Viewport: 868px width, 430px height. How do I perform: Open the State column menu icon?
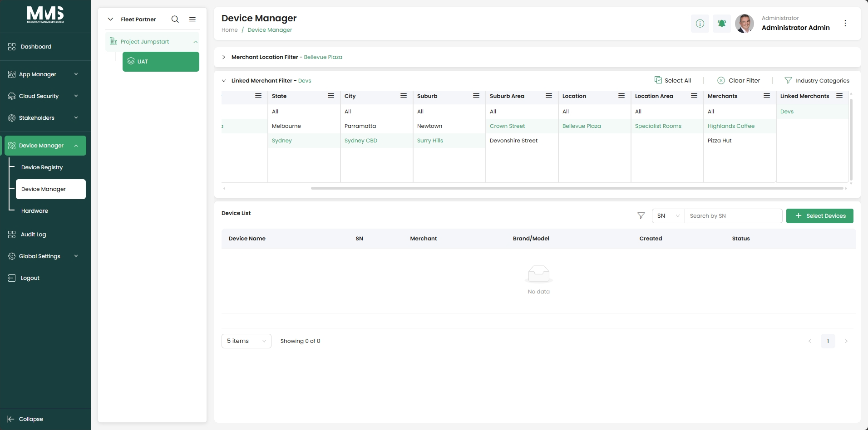[x=331, y=96]
